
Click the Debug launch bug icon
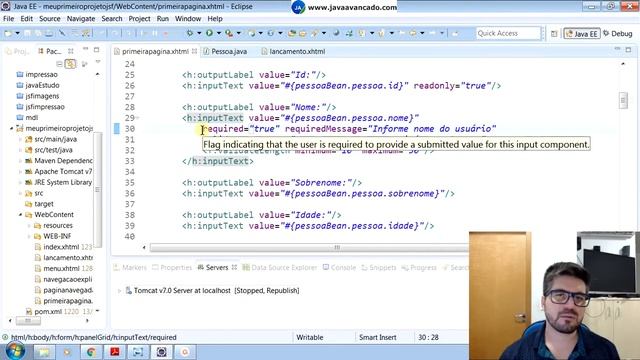click(x=190, y=33)
